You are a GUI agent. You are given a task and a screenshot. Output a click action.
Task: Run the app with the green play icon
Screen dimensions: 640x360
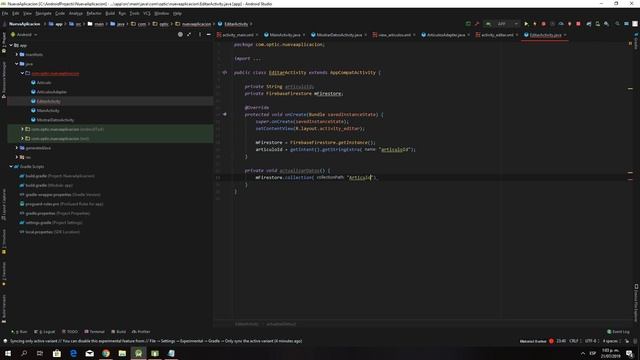[x=526, y=24]
